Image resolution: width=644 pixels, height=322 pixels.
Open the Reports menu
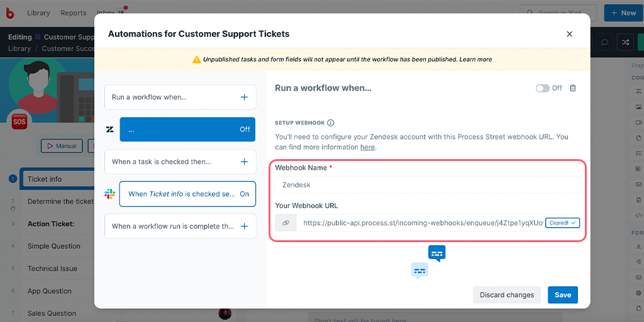pos(74,13)
